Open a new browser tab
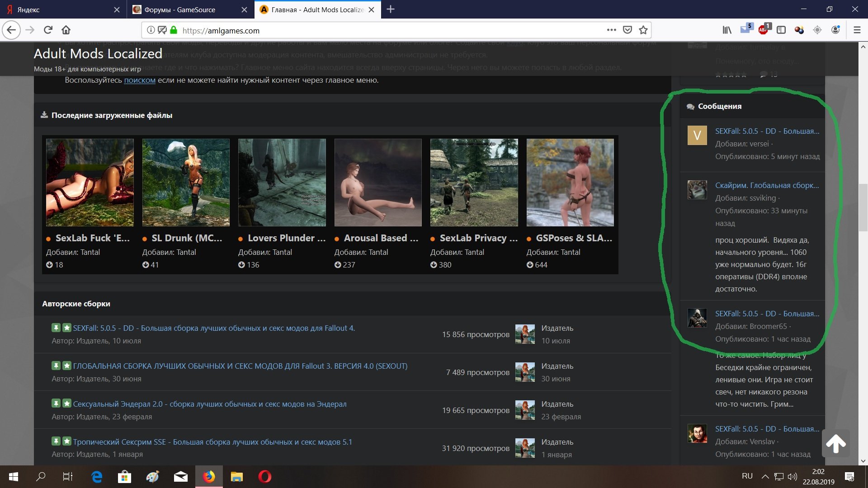The width and height of the screenshot is (868, 488). (391, 9)
